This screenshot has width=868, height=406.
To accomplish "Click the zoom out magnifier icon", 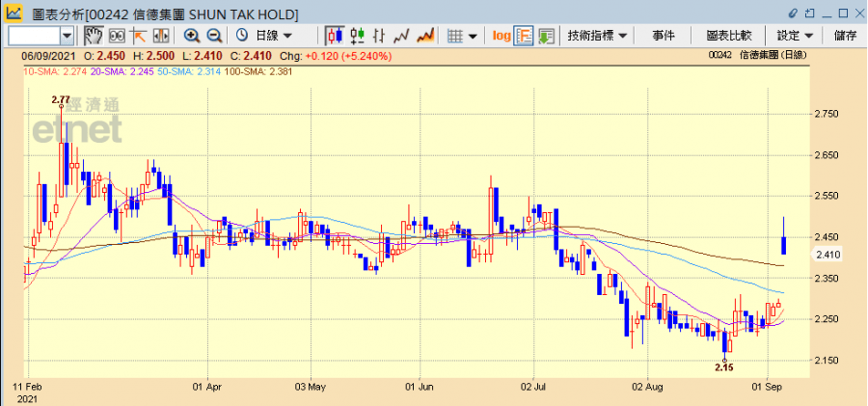I will pos(214,36).
